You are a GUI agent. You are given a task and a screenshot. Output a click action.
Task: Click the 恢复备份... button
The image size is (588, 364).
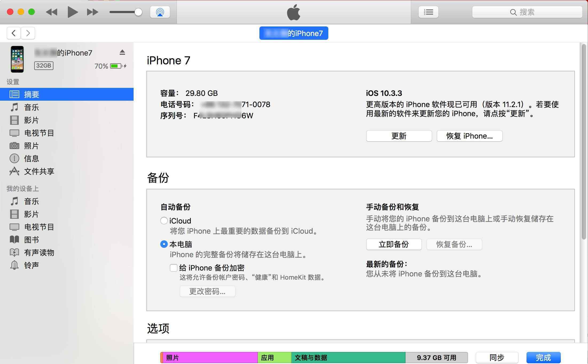click(454, 244)
